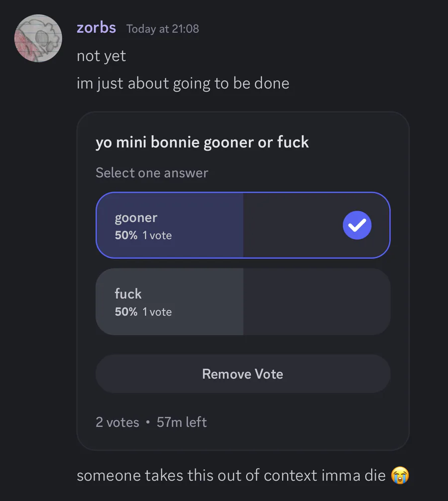The image size is (448, 501).
Task: Click the 'not yet' message
Action: (x=101, y=56)
